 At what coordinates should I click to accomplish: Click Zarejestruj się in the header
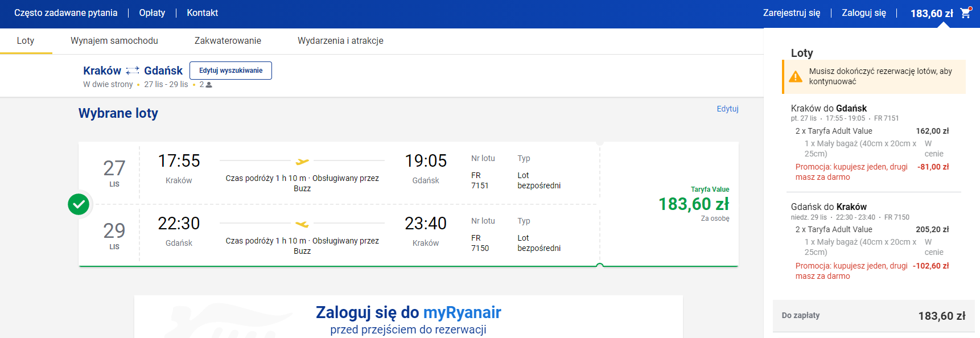pyautogui.click(x=791, y=13)
